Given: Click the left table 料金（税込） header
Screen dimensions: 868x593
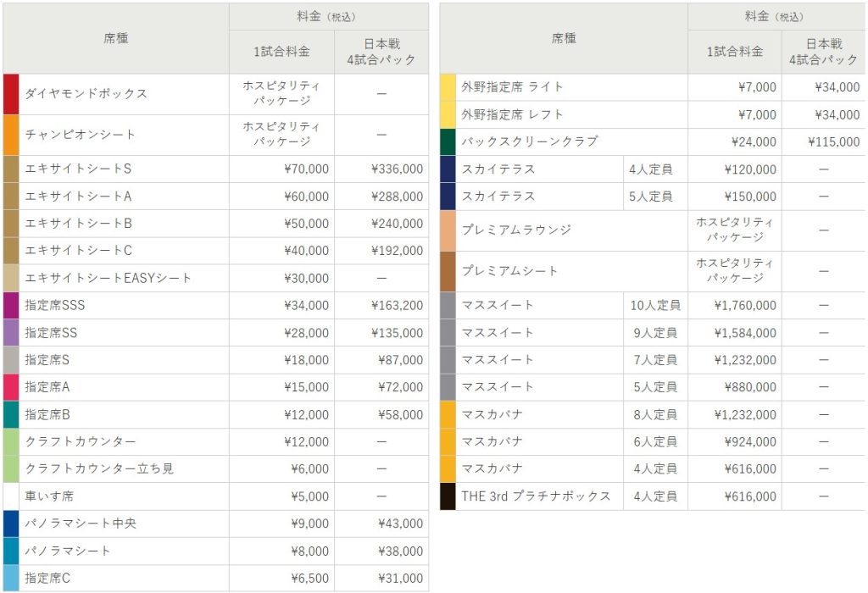Looking at the screenshot, I should [326, 14].
